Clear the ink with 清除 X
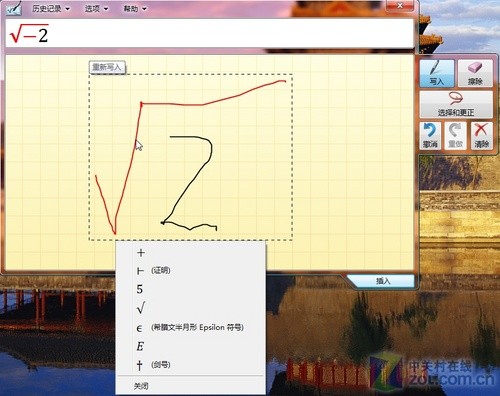This screenshot has width=500, height=396. click(x=482, y=136)
